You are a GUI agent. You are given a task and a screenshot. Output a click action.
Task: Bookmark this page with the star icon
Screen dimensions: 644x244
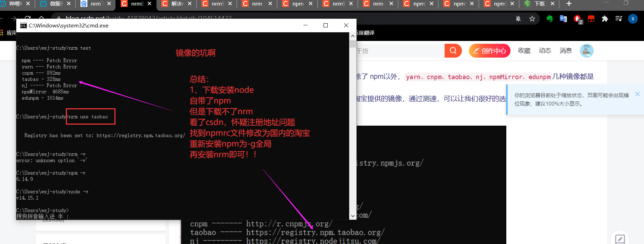532,19
